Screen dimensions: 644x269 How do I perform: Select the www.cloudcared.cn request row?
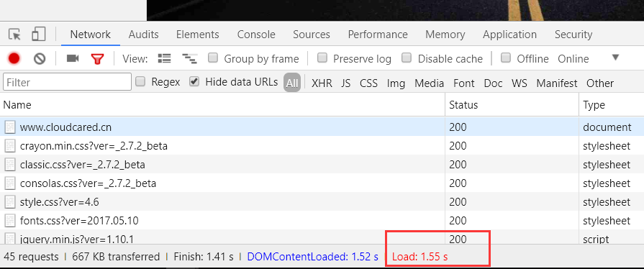pyautogui.click(x=322, y=127)
